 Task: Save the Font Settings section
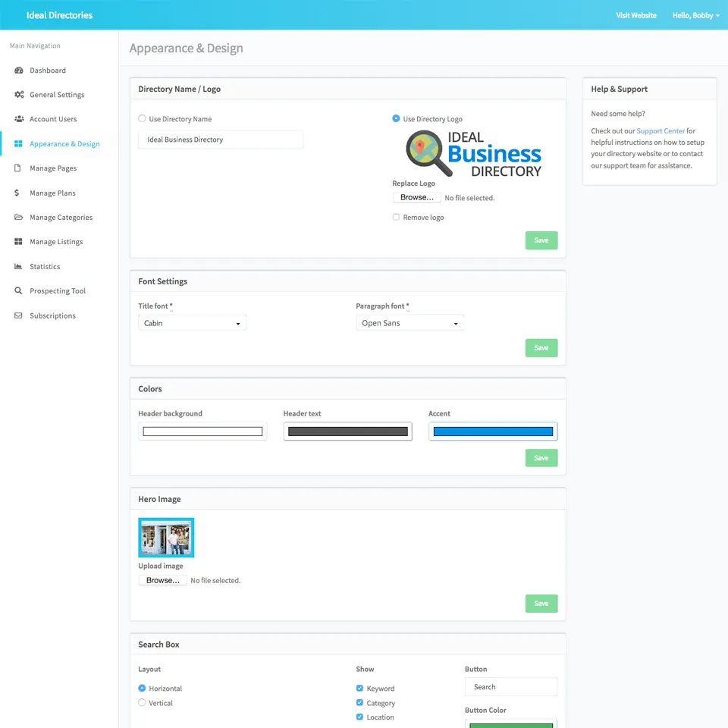[541, 348]
